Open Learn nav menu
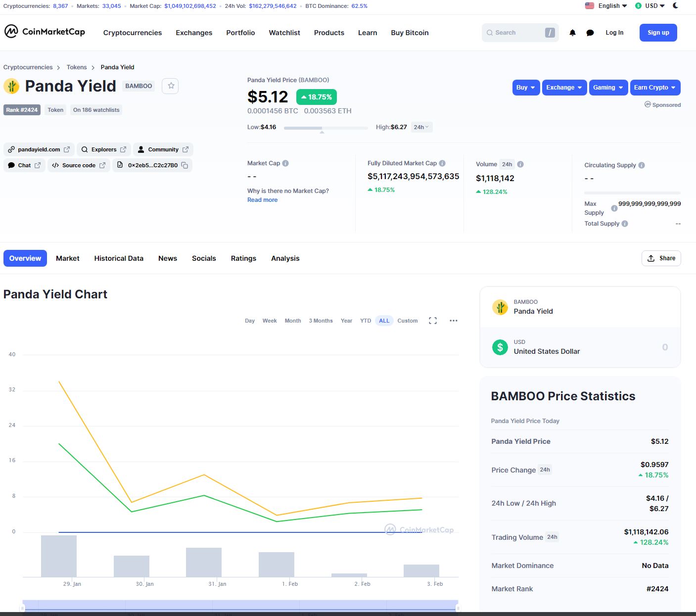 coord(368,33)
